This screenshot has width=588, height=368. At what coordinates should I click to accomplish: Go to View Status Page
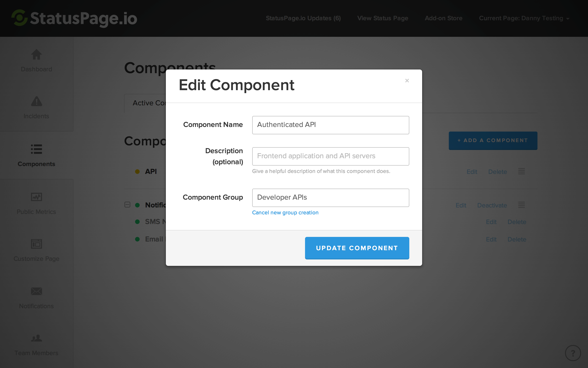pos(383,18)
